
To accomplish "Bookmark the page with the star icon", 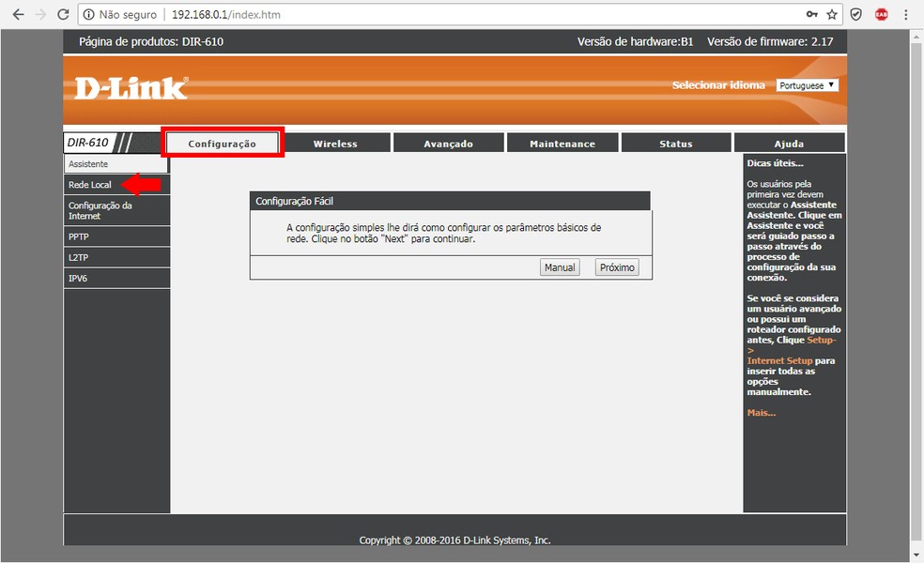I will (831, 15).
